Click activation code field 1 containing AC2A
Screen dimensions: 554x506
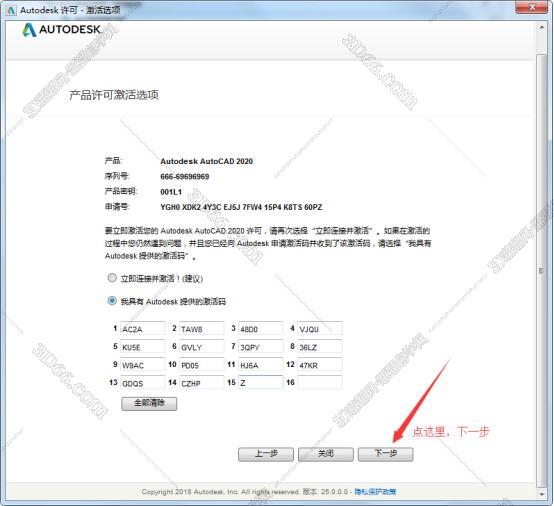142,328
